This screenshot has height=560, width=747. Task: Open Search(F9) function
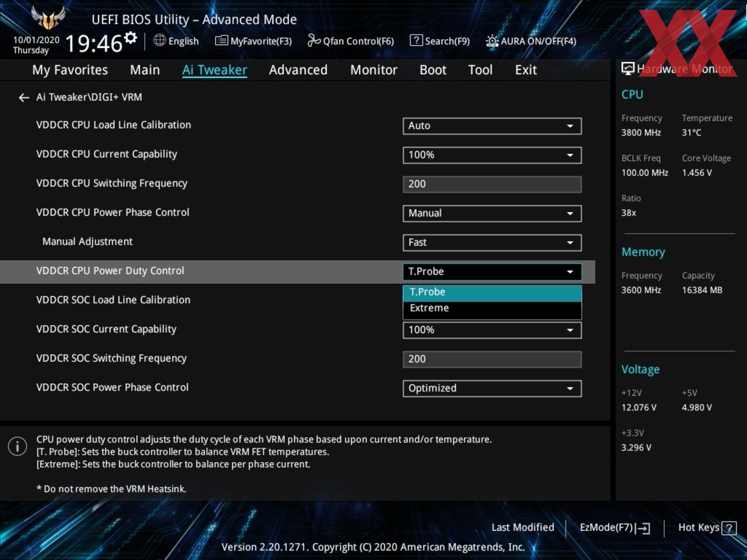click(447, 41)
